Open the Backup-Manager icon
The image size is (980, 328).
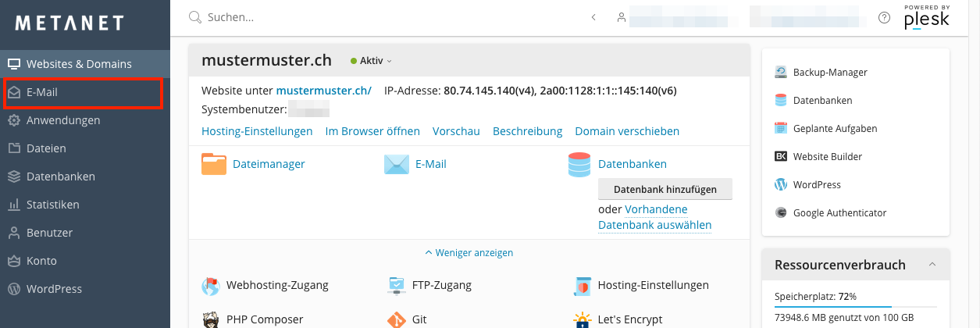point(781,73)
